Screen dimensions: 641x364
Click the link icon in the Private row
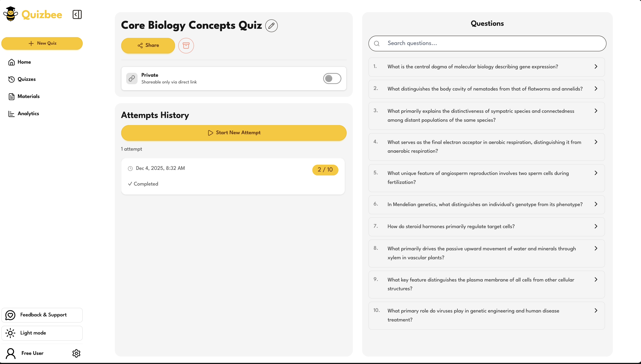pos(132,78)
